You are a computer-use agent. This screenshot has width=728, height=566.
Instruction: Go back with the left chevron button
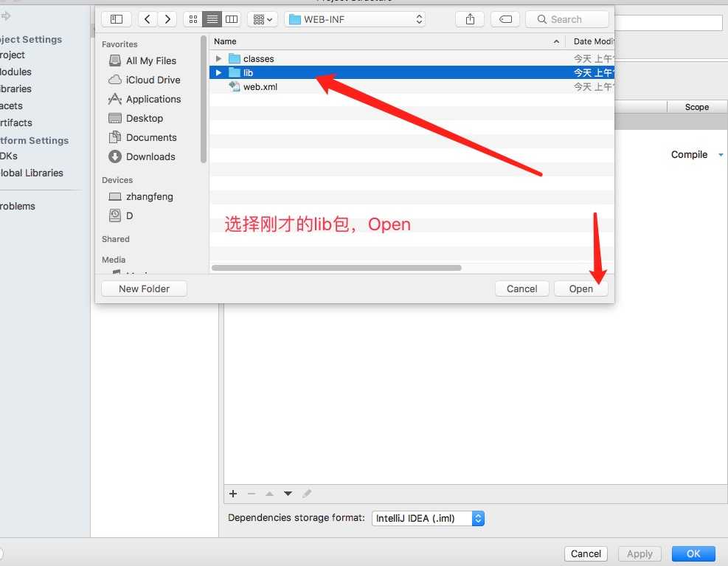[148, 19]
